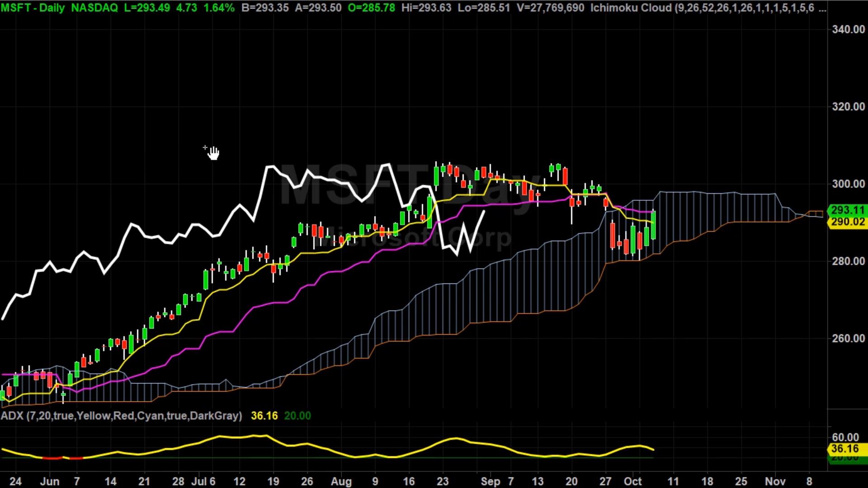This screenshot has height=488, width=868.
Task: Click the ADX value 36.16 in label
Action: [264, 416]
